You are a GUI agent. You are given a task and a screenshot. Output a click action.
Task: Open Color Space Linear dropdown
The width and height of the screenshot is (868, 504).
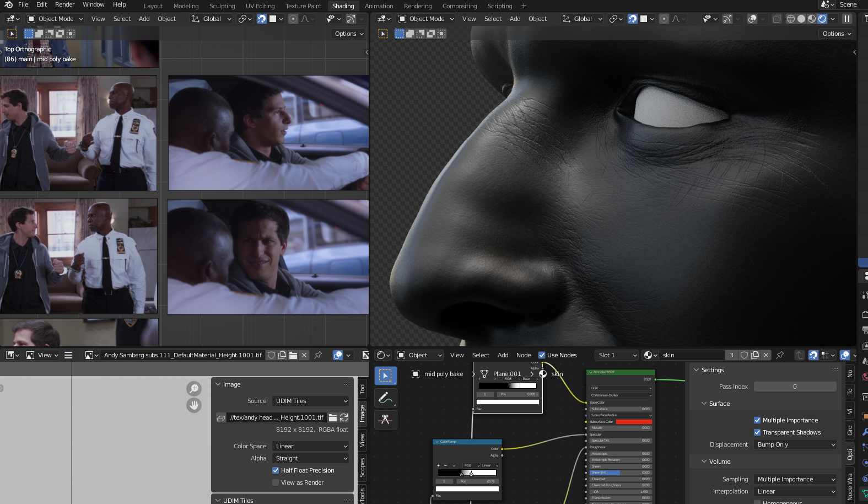(x=311, y=446)
